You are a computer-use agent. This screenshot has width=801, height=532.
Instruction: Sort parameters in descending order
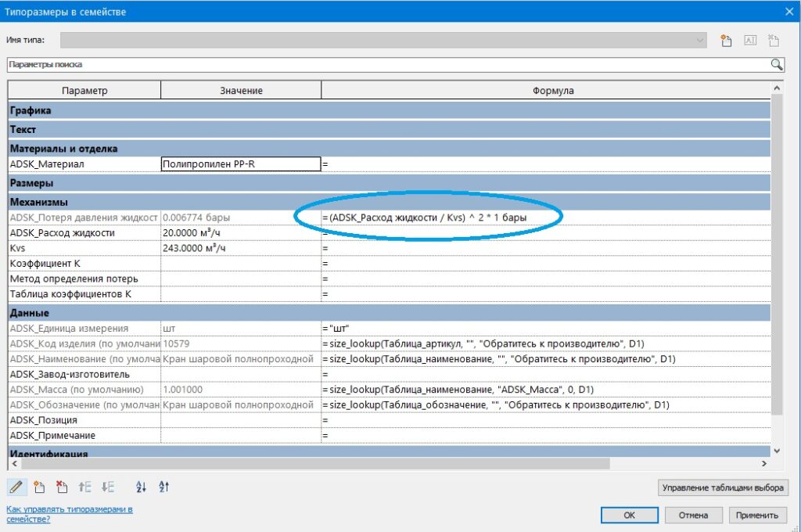pos(164,487)
